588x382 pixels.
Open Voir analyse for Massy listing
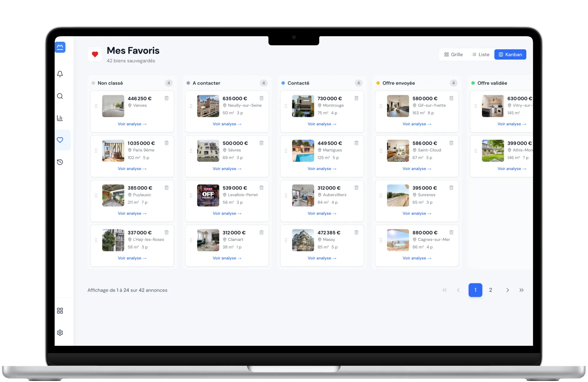point(322,258)
